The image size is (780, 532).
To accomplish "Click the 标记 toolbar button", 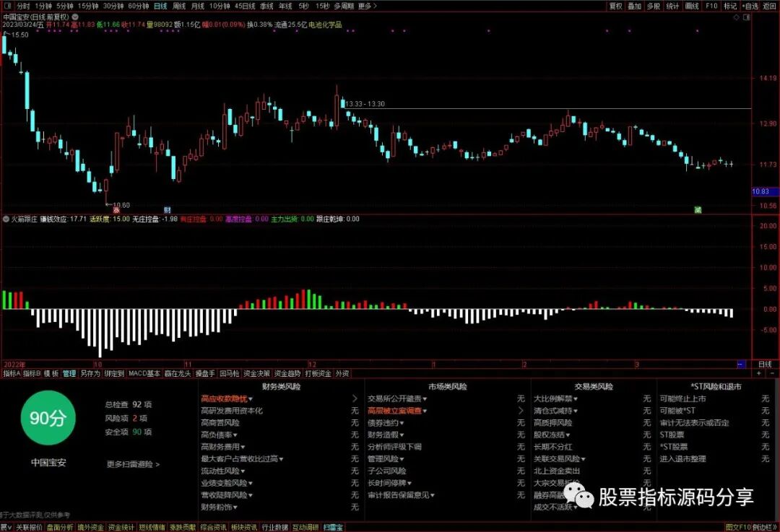I will pyautogui.click(x=730, y=6).
